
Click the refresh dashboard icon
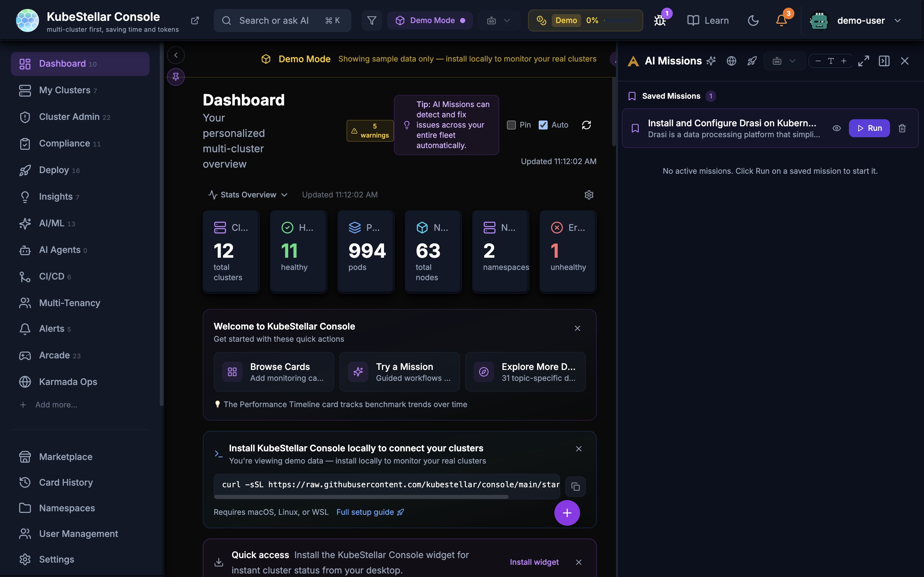pyautogui.click(x=586, y=125)
